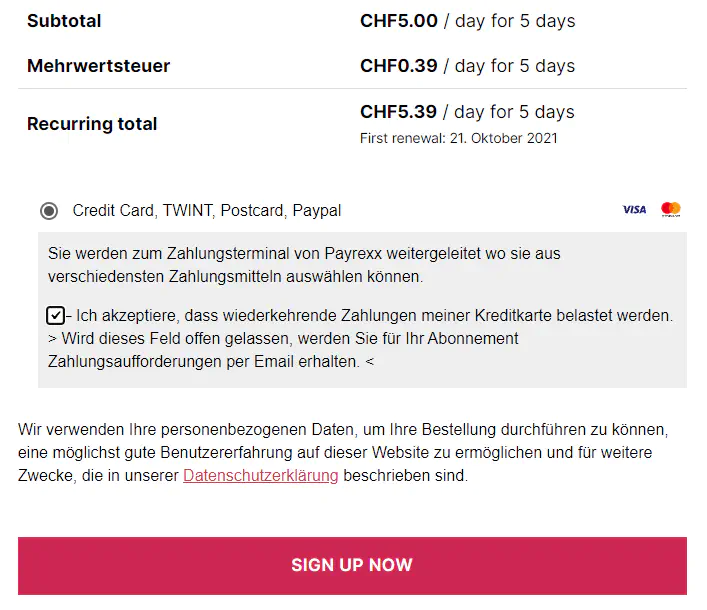
Task: Open the Datenschutzerklärung link
Action: 260,476
